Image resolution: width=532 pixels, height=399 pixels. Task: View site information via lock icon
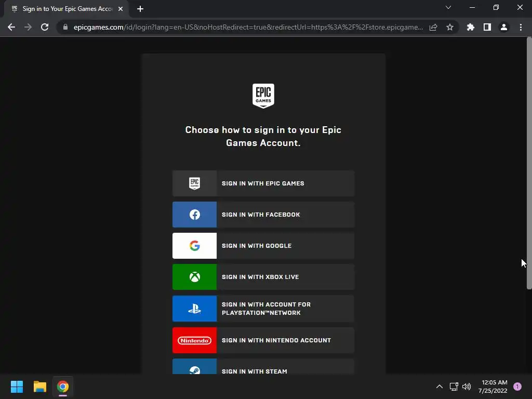(x=65, y=27)
